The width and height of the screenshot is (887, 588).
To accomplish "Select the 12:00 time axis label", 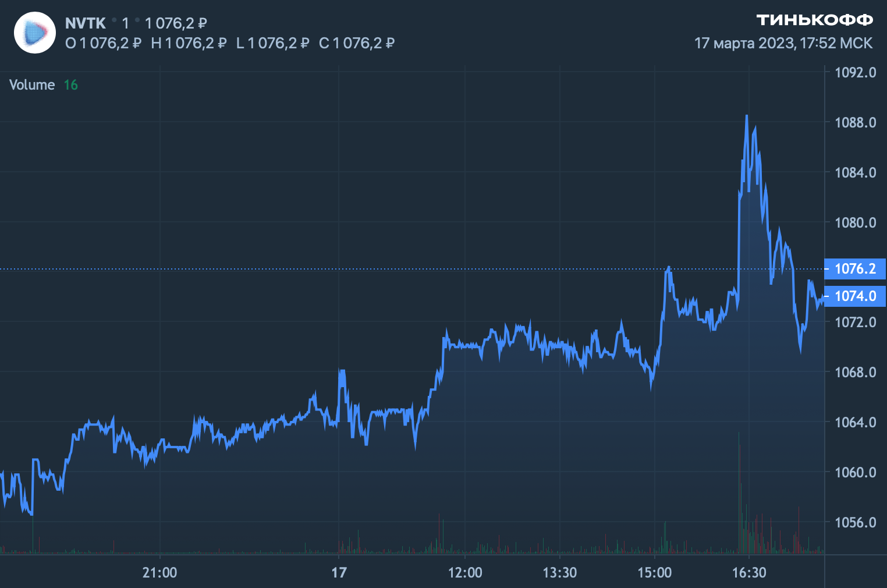I will coord(465,573).
